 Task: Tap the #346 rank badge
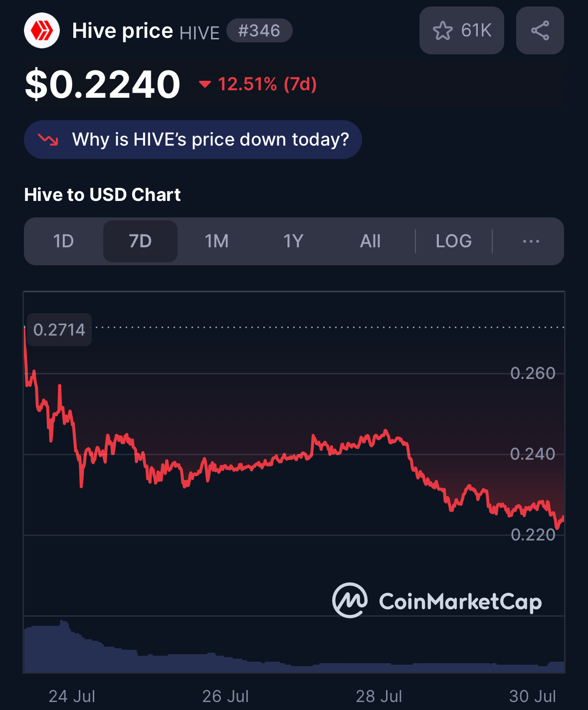click(259, 30)
